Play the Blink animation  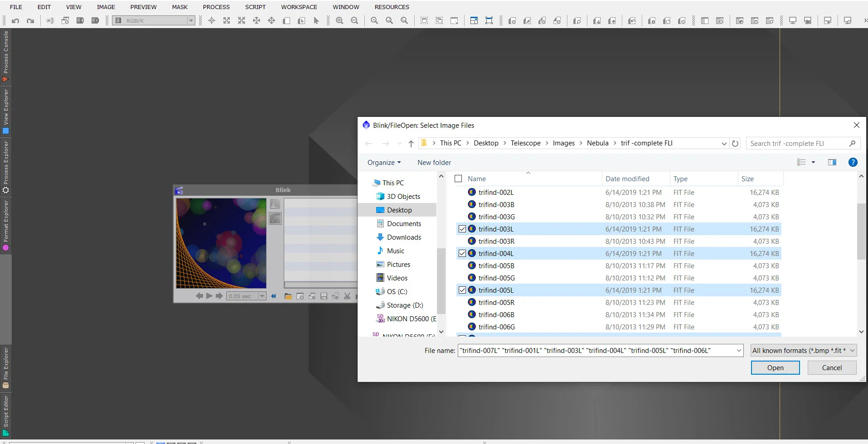(209, 296)
